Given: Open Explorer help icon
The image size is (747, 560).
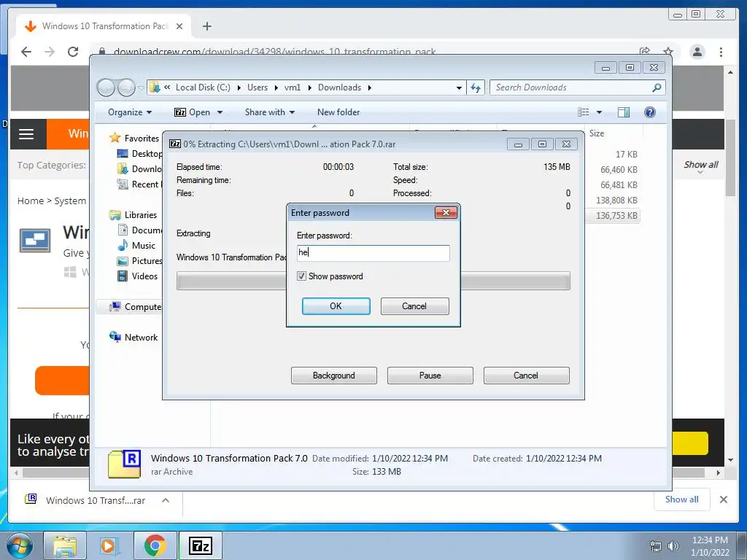Looking at the screenshot, I should (650, 112).
